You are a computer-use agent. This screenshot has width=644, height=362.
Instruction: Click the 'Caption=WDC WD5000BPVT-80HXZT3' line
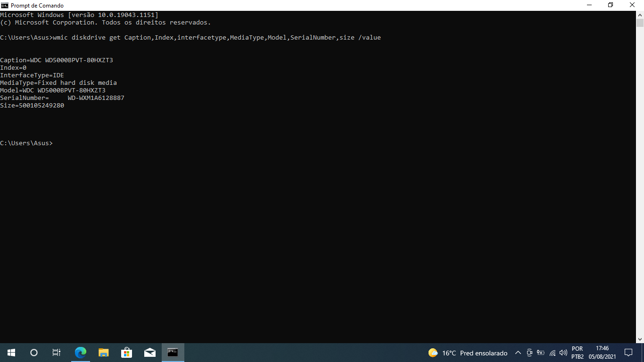[x=57, y=60]
